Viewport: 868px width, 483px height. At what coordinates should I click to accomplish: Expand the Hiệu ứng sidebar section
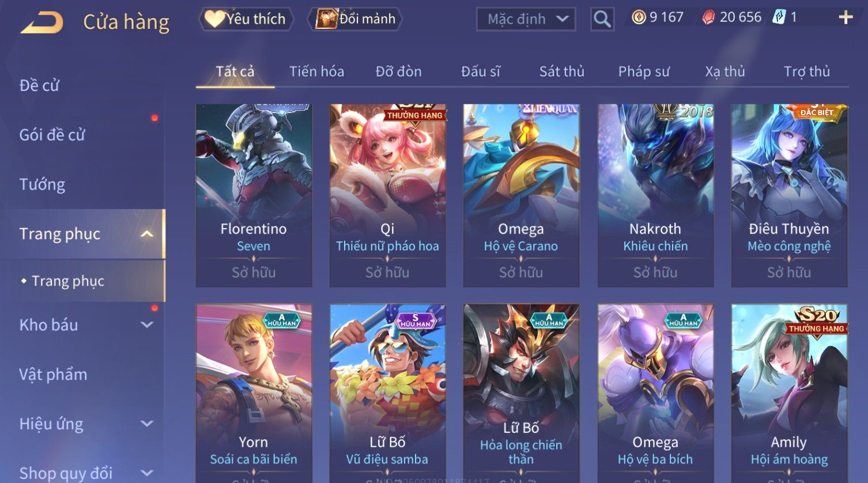[147, 424]
